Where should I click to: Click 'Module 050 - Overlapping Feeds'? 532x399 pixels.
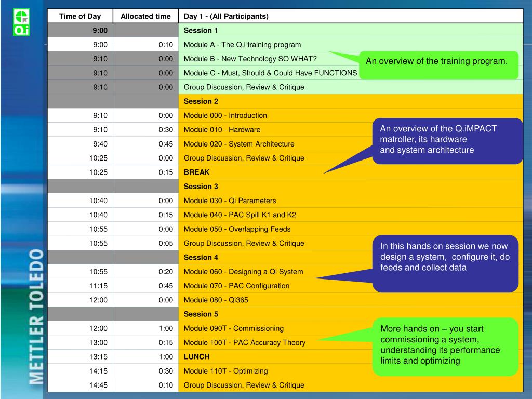point(237,229)
